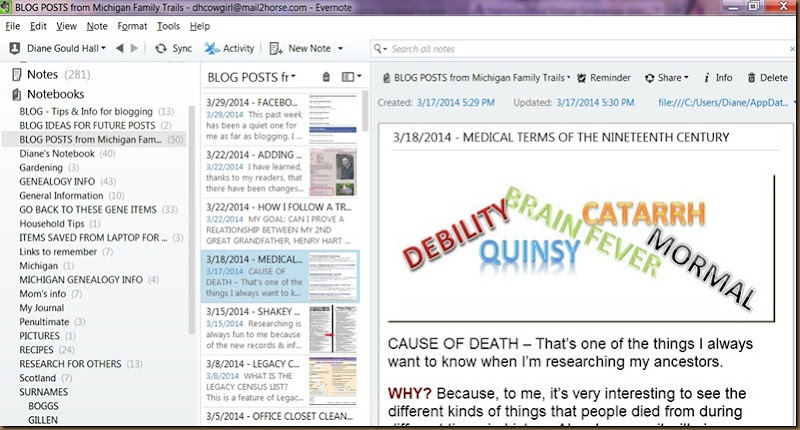Select Links to remember notebook
The image size is (800, 430).
[66, 251]
